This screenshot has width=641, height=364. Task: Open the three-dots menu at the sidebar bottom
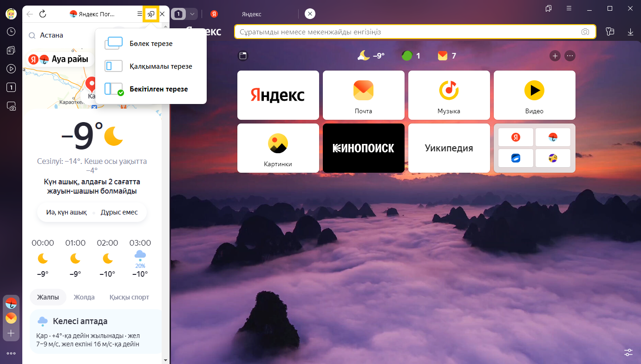11,353
